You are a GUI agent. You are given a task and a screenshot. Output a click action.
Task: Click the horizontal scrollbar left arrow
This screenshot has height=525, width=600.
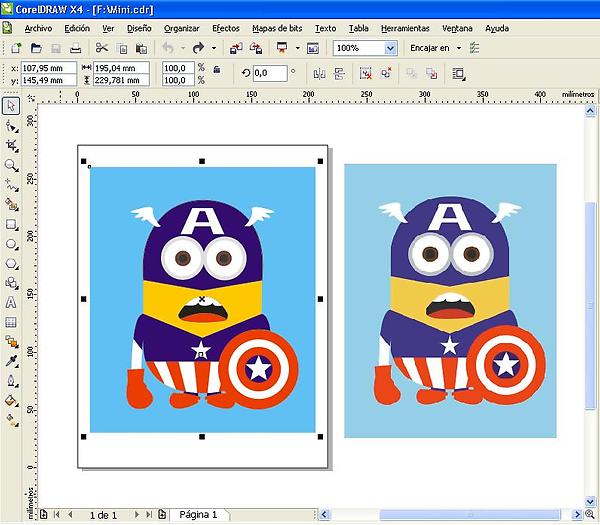(x=324, y=515)
